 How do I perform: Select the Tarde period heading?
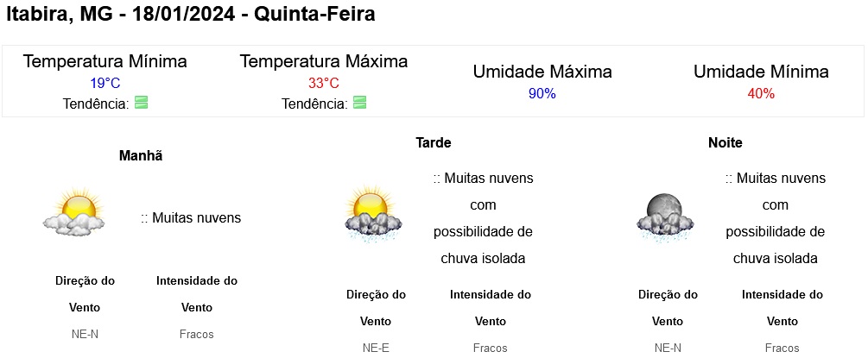coord(434,142)
